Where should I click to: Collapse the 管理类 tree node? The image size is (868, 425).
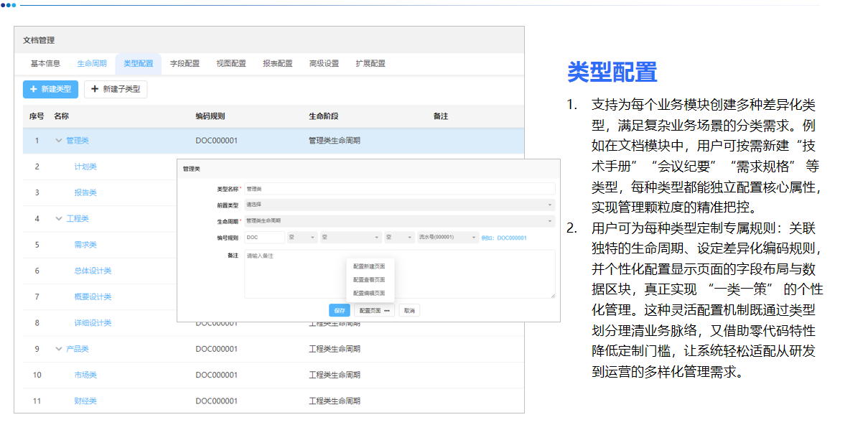(59, 140)
